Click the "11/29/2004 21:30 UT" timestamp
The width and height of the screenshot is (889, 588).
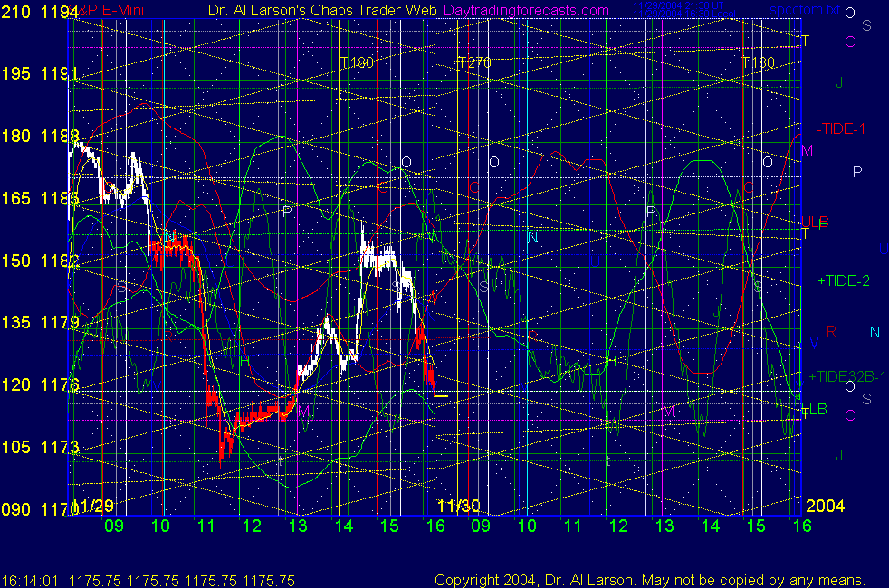click(678, 5)
